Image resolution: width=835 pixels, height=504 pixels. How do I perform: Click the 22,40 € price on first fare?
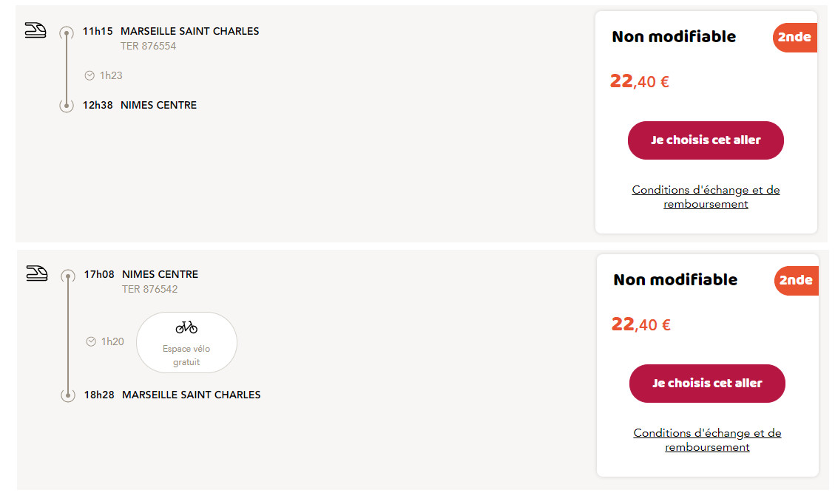640,81
